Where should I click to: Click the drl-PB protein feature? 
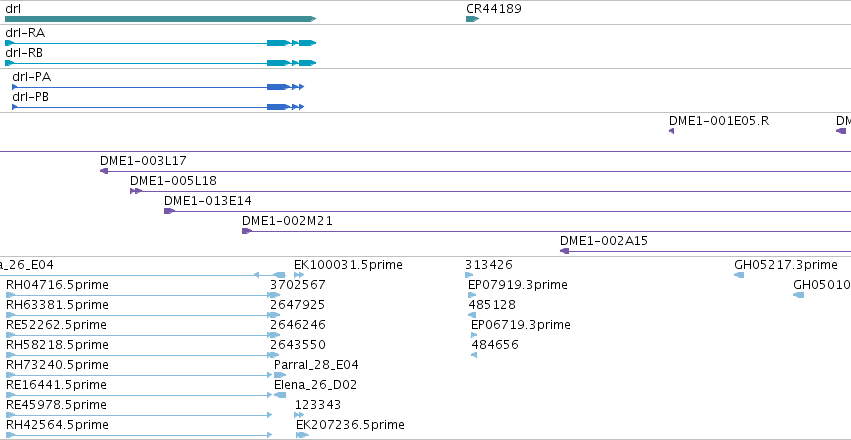click(x=158, y=107)
